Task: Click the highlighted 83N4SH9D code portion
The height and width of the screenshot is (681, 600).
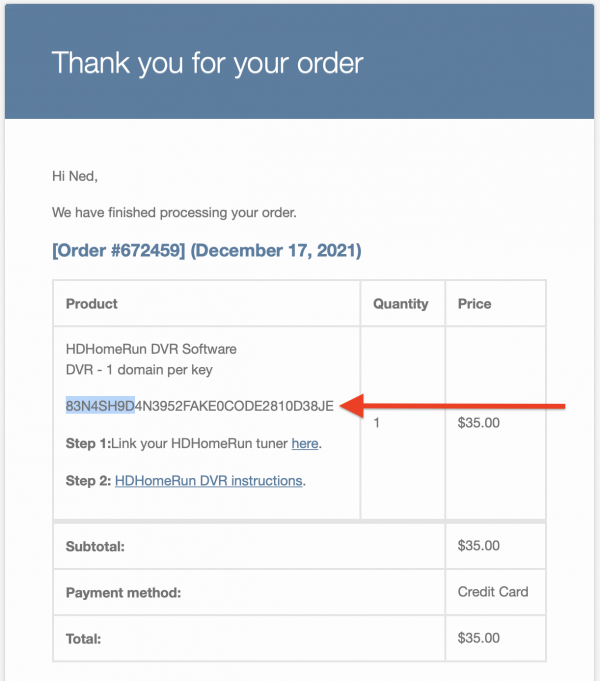Action: (x=100, y=406)
